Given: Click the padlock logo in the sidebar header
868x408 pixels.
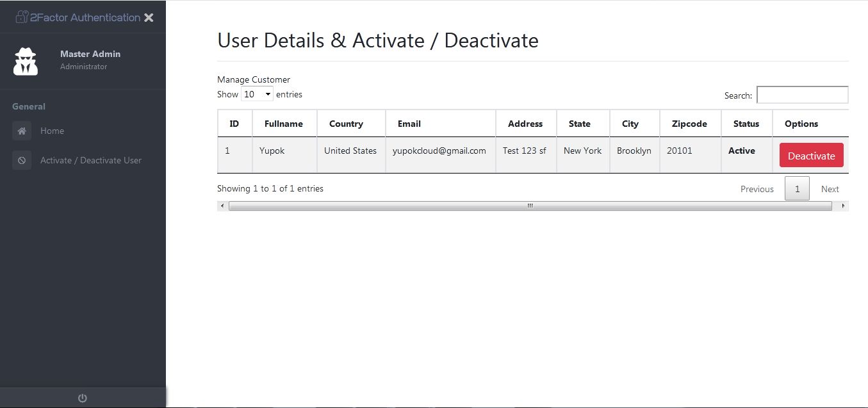Looking at the screenshot, I should coord(22,17).
